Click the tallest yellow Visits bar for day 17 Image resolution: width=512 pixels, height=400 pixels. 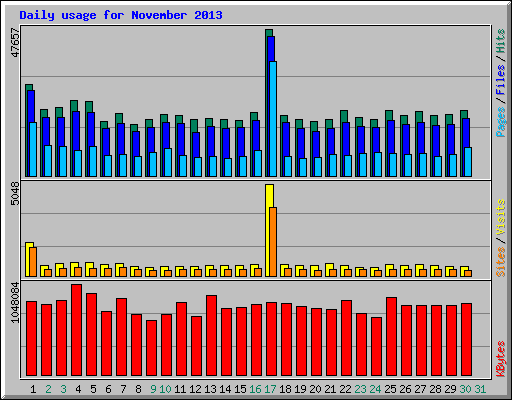(269, 230)
